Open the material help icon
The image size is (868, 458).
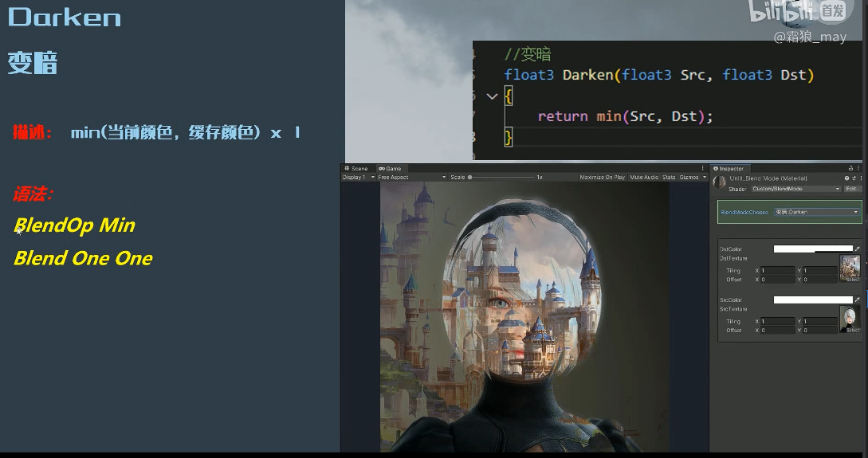tap(846, 178)
